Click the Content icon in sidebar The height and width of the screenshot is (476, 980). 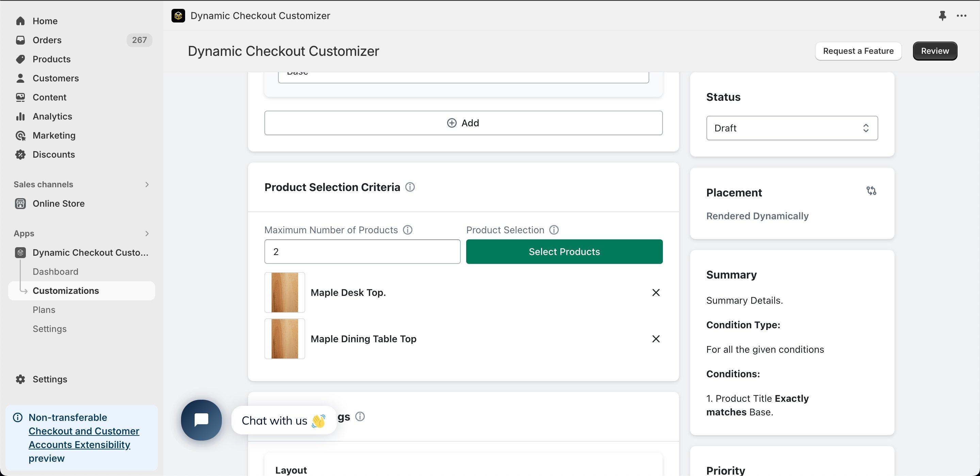coord(20,97)
